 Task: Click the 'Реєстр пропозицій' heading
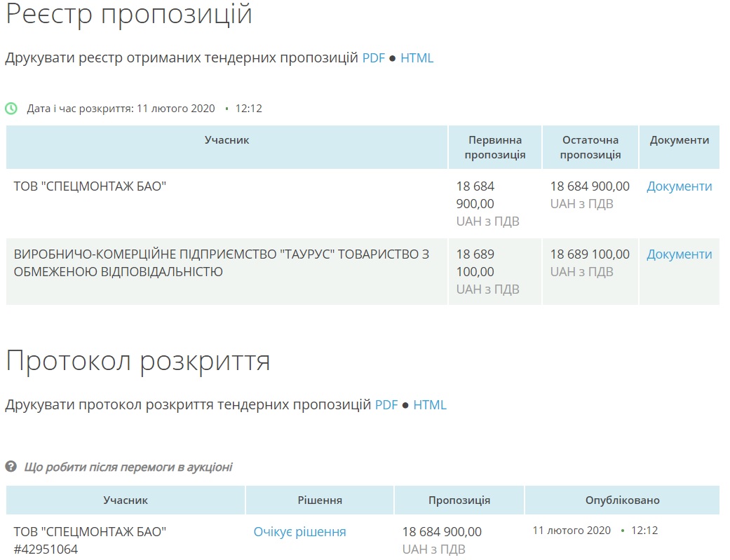point(129,15)
